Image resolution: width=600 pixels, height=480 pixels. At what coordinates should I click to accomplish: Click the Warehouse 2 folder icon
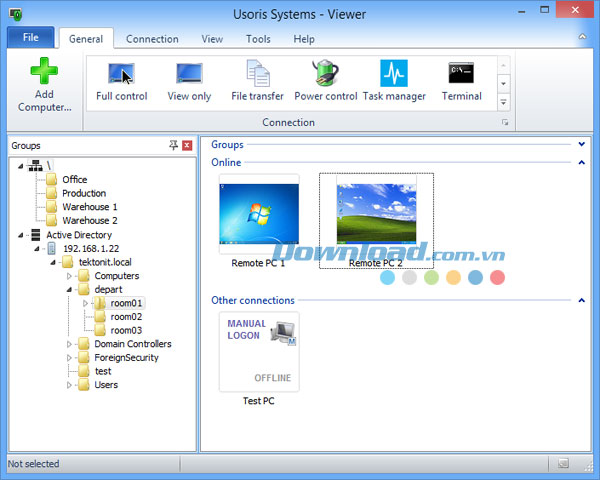52,220
